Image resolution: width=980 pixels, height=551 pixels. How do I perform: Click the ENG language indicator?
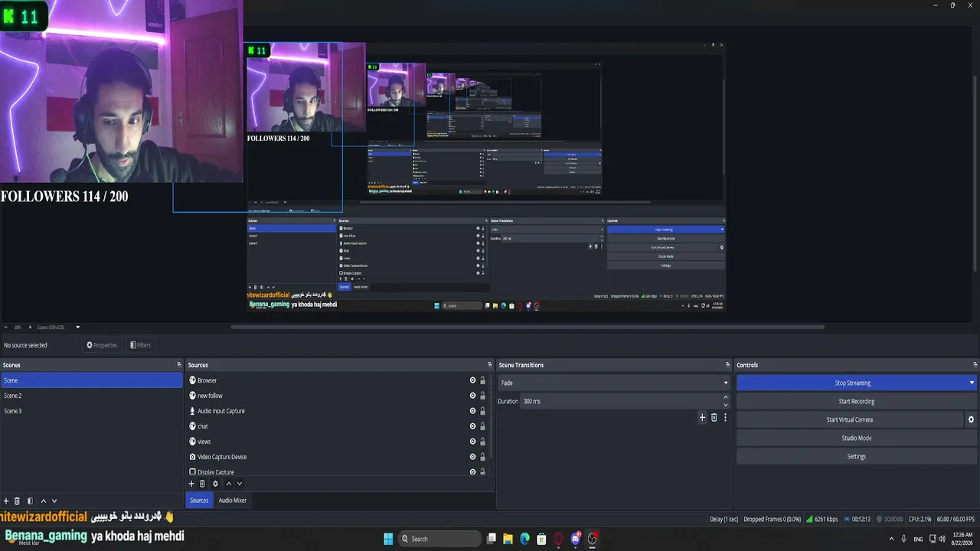click(x=919, y=539)
